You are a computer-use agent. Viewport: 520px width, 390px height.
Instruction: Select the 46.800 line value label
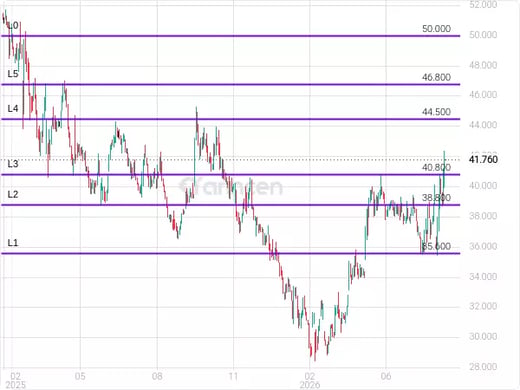click(x=436, y=77)
